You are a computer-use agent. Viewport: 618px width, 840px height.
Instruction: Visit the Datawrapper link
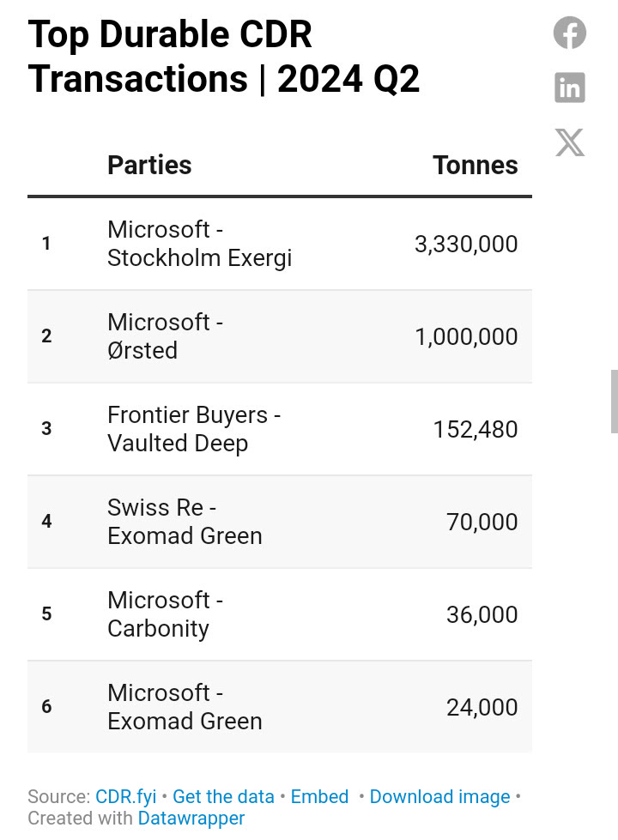[191, 818]
